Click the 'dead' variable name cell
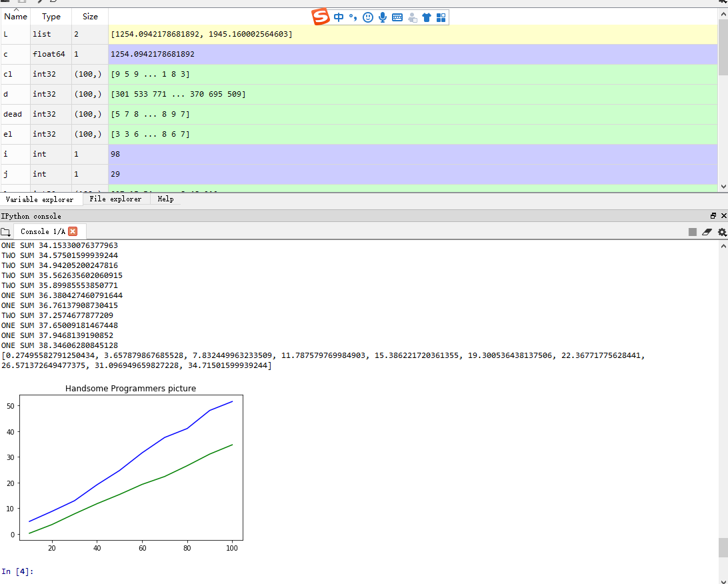 coord(15,114)
